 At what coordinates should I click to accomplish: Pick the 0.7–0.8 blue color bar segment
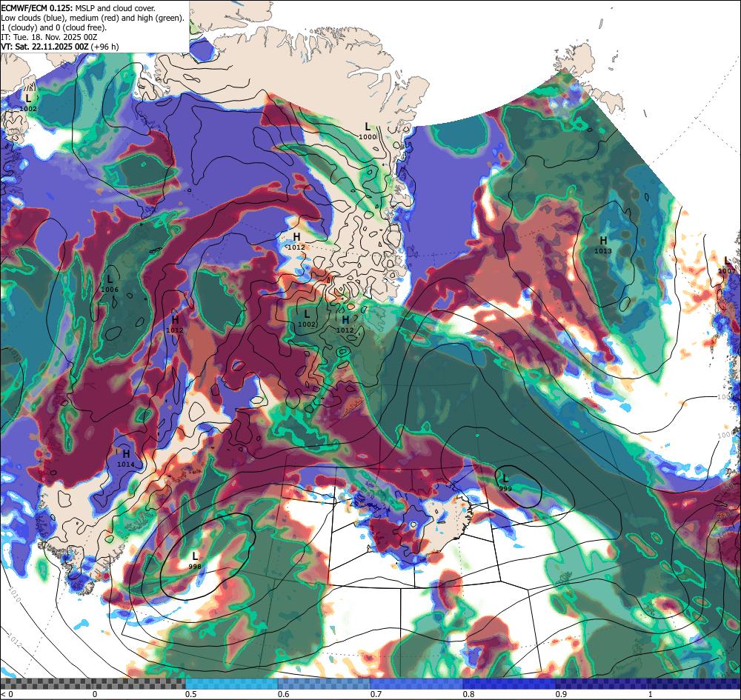(x=416, y=684)
